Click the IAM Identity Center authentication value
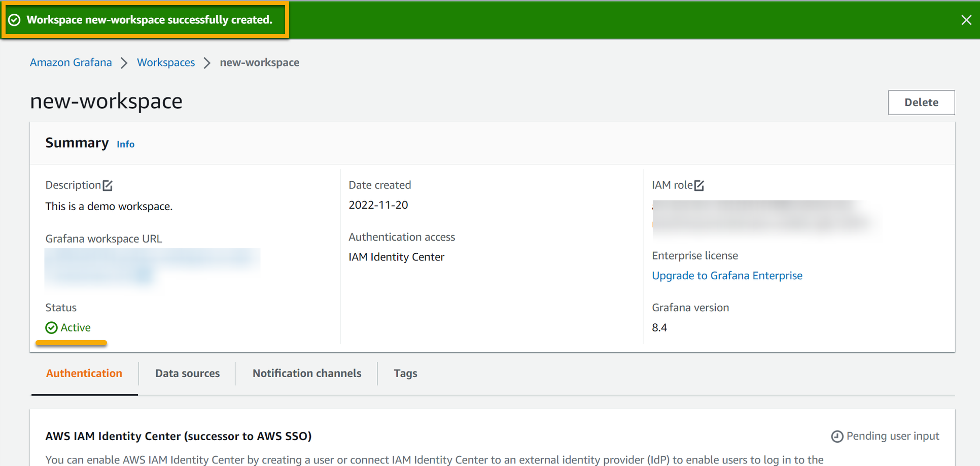 396,257
